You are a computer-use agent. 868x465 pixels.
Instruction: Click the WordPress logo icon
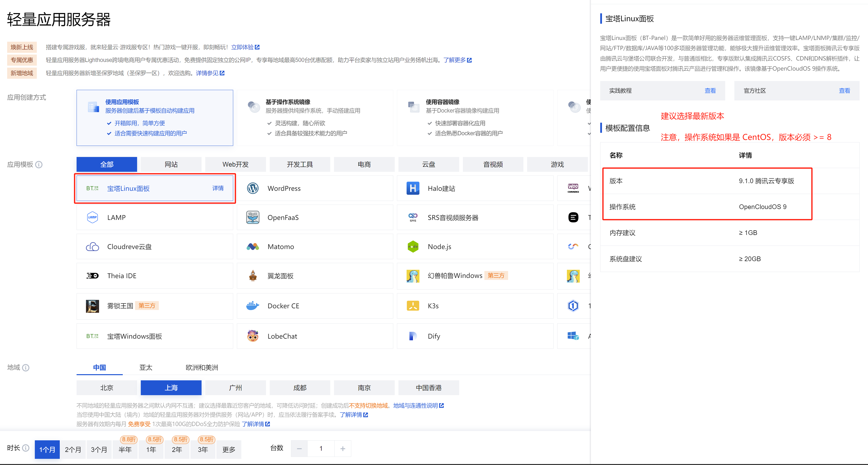coord(253,188)
